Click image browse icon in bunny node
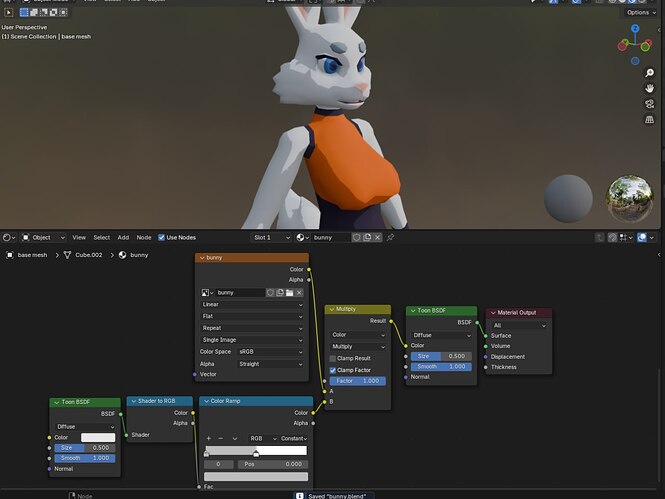This screenshot has height=499, width=665. click(207, 293)
